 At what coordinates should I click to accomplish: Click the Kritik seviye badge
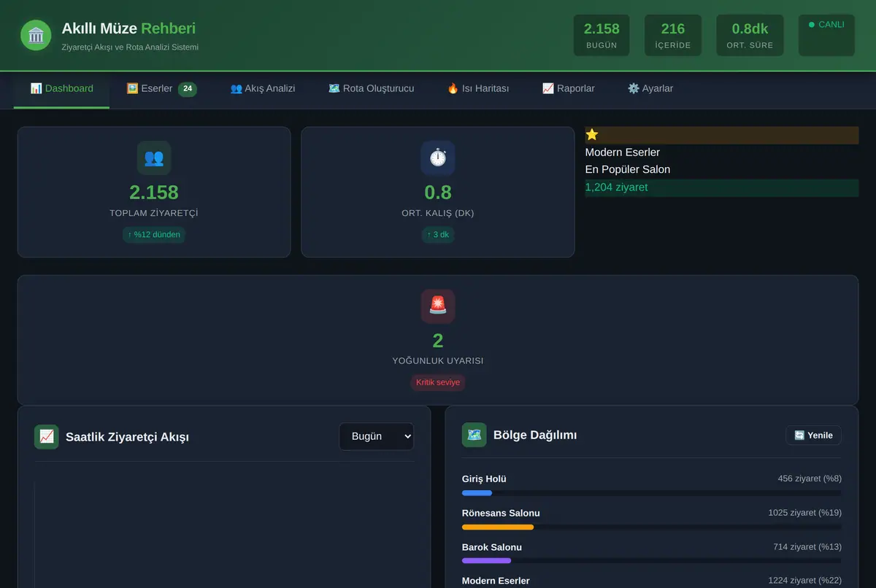click(438, 382)
